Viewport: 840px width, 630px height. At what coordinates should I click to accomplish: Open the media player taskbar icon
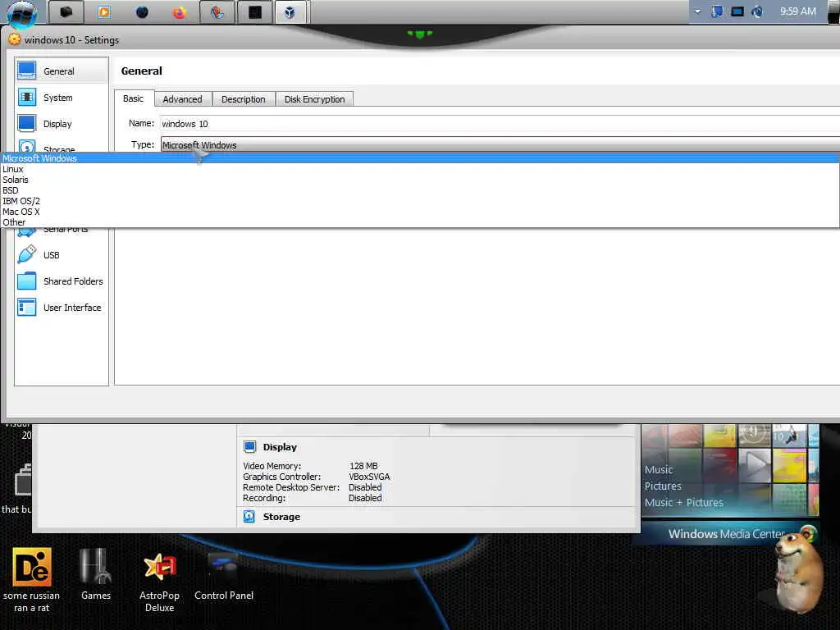(104, 12)
